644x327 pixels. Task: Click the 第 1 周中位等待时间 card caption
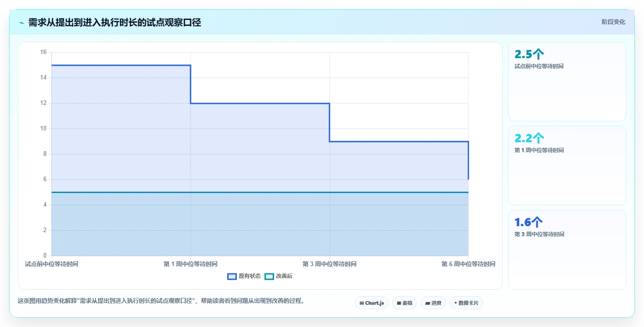click(539, 150)
